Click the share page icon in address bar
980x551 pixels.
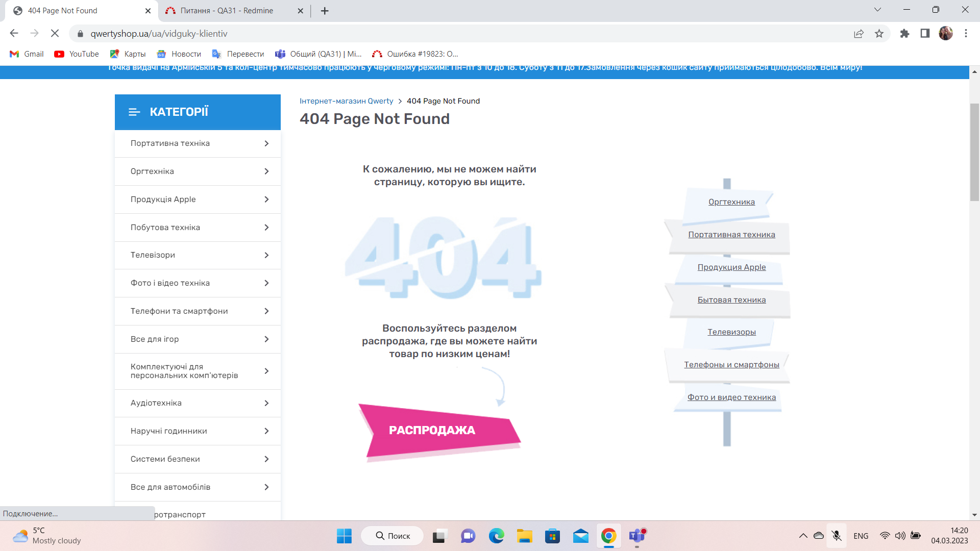pyautogui.click(x=859, y=34)
